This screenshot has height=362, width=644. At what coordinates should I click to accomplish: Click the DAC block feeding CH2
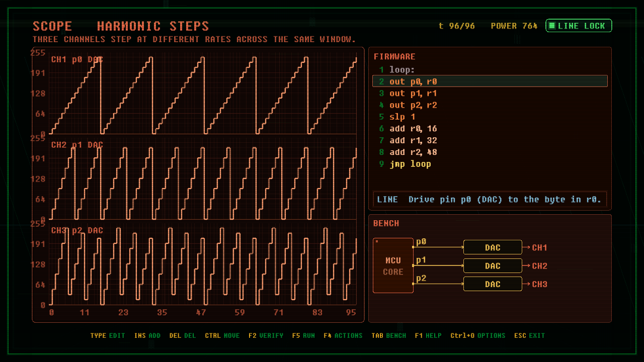pos(493,265)
